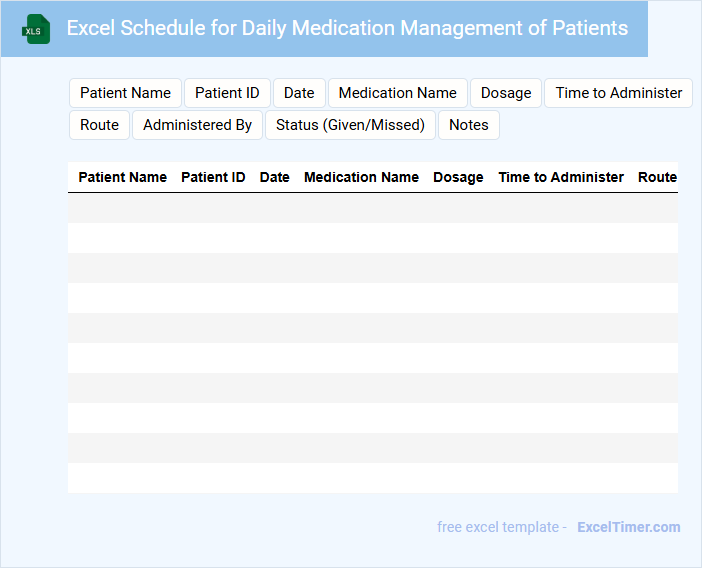702x568 pixels.
Task: Click the Status (Given/Missed) tag
Action: coord(350,125)
